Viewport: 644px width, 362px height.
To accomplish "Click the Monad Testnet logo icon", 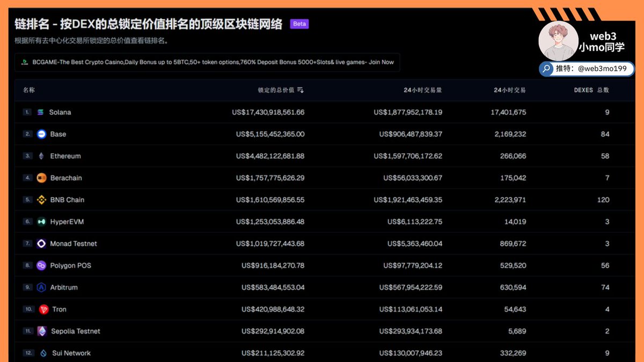I will tap(42, 243).
